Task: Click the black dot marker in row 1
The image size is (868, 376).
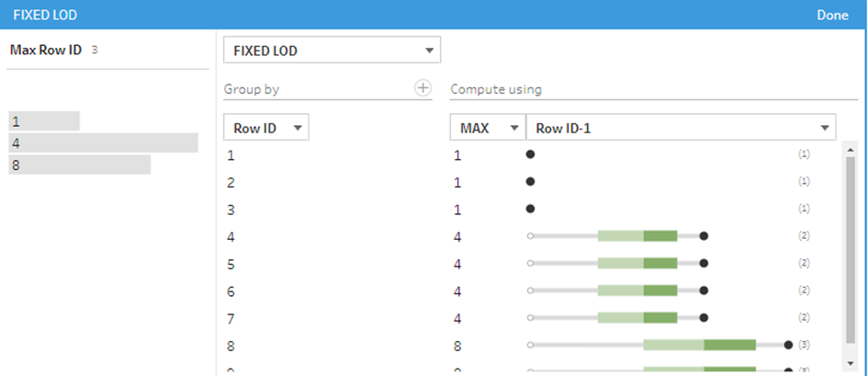Action: point(530,154)
